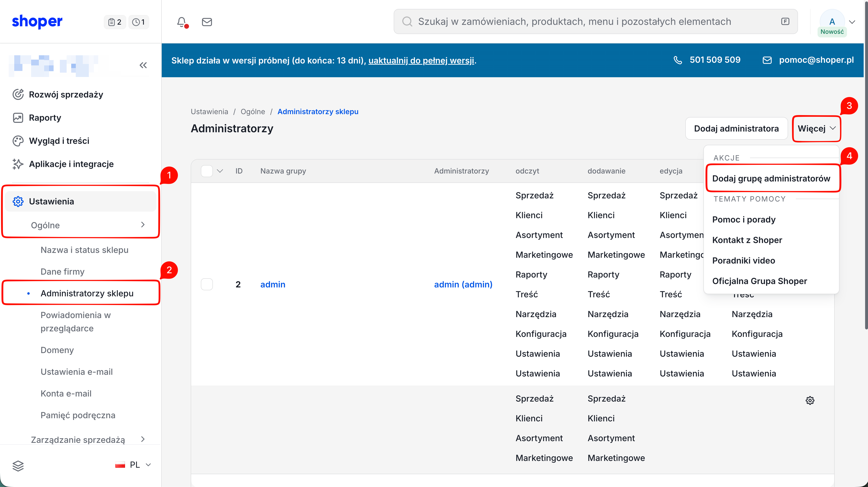
Task: Click the Ustawienia gear item
Action: click(81, 202)
